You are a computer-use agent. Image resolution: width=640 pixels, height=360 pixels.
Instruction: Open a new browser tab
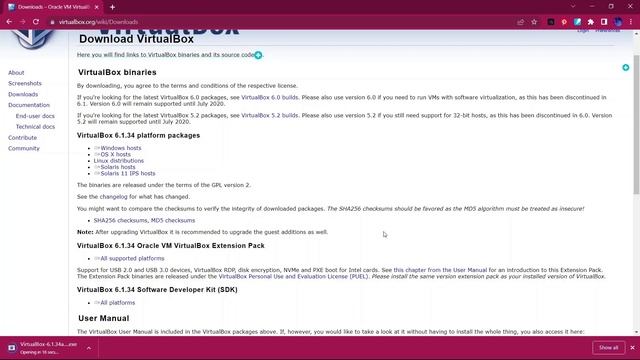[112, 7]
